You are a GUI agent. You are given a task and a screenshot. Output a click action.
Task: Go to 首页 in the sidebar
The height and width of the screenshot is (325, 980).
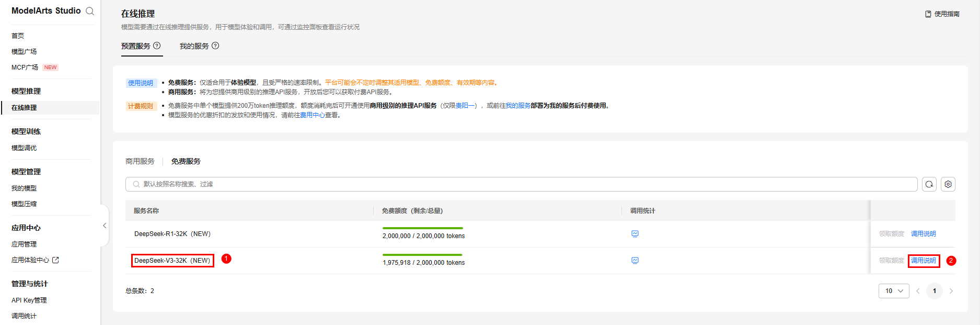click(x=18, y=36)
